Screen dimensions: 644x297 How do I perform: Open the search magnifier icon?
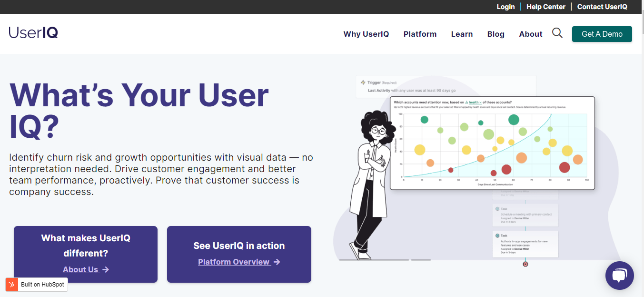557,33
